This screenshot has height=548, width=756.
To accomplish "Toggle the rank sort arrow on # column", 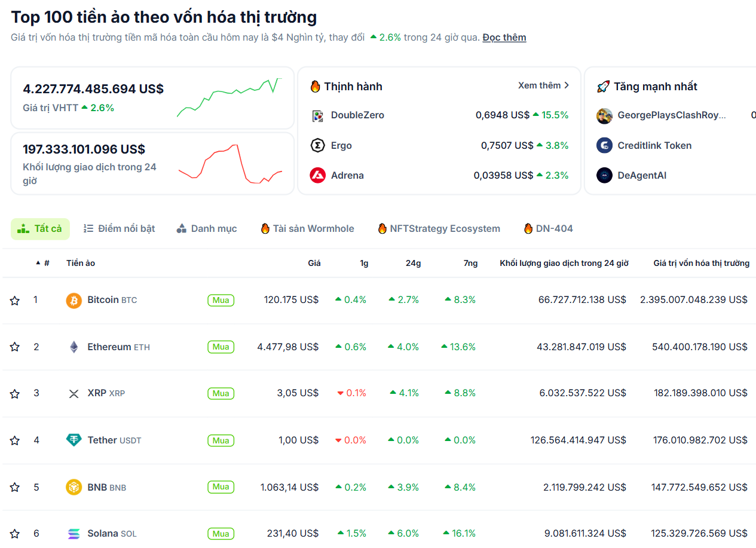I will pos(38,262).
